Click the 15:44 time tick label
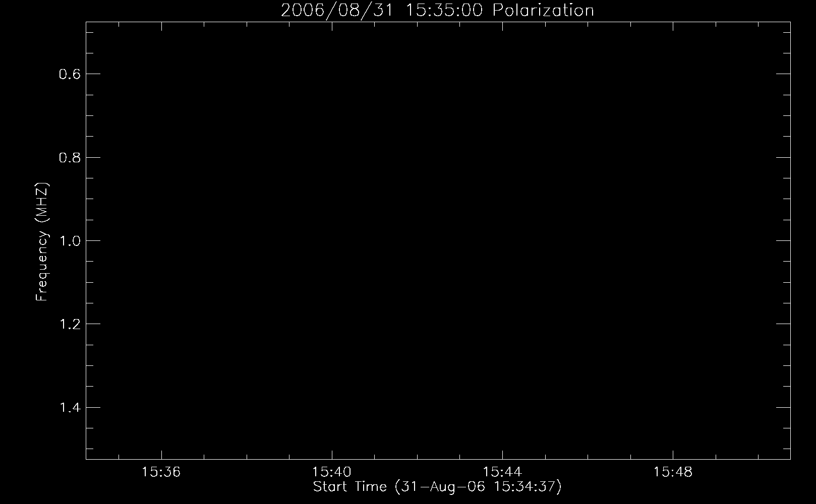816x504 pixels. 502,472
